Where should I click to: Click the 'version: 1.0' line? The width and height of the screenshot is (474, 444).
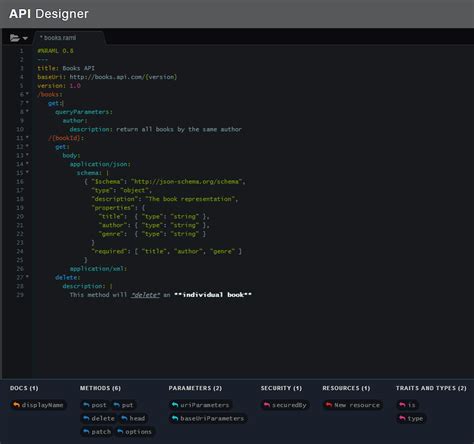pos(59,86)
